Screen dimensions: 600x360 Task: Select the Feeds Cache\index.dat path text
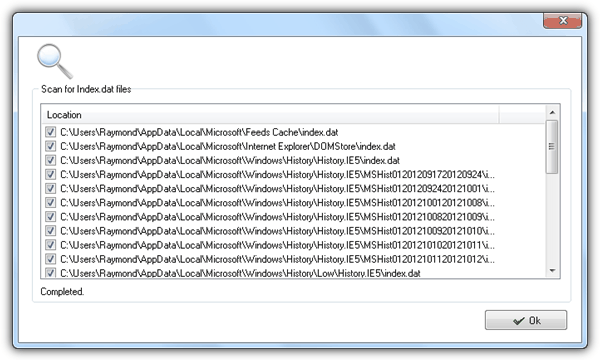(x=199, y=132)
